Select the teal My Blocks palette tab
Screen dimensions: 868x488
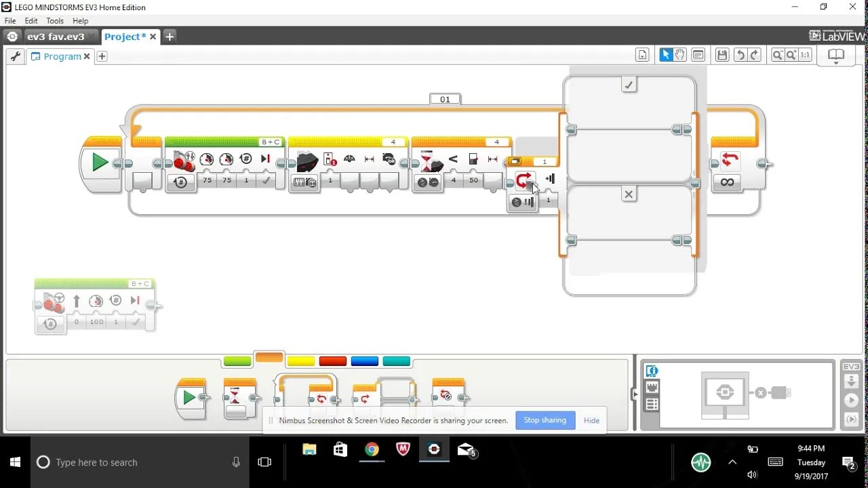(x=397, y=361)
